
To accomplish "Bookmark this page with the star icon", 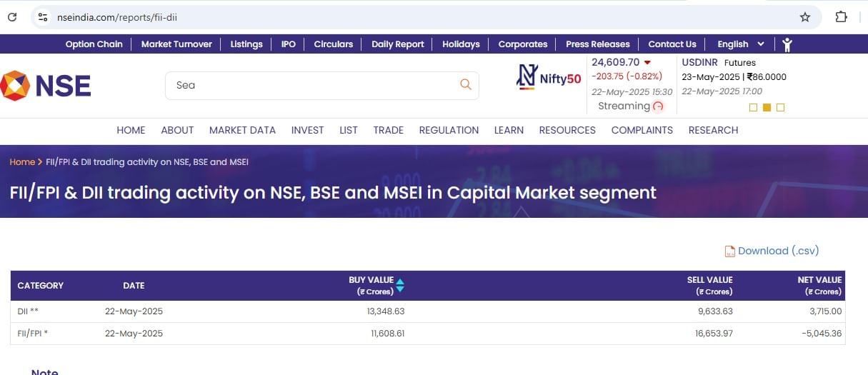I will [x=805, y=17].
